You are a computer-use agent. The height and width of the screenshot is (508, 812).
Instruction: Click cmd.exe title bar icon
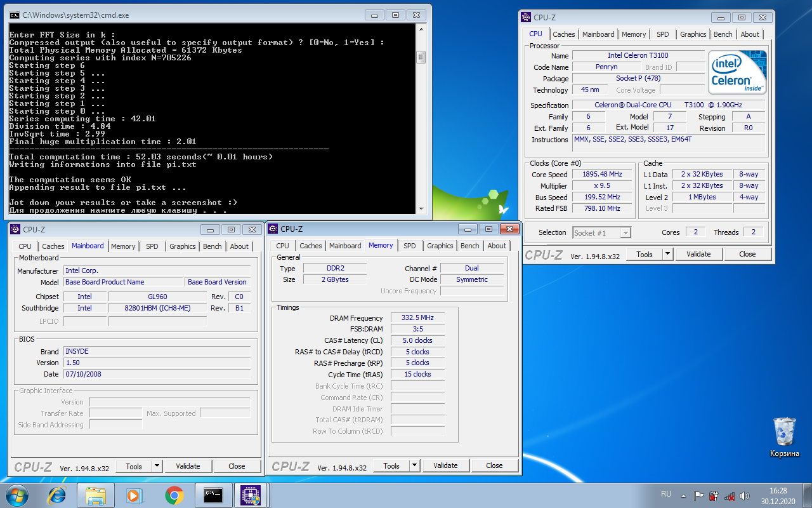coord(14,15)
